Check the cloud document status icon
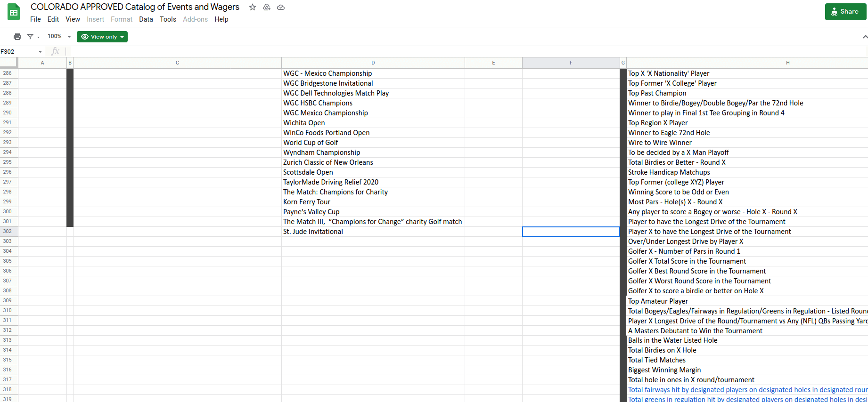Image resolution: width=868 pixels, height=402 pixels. (281, 7)
